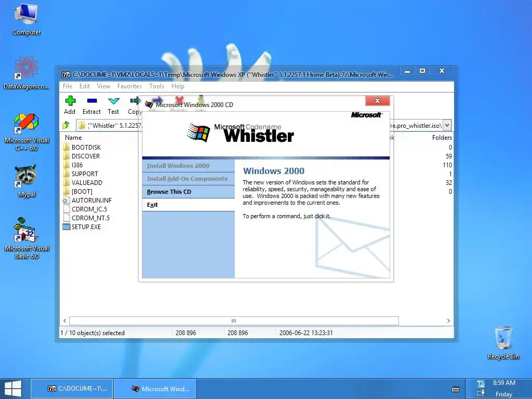532x399 pixels.
Task: Click the Mypal browser desktop shortcut
Action: point(26,181)
